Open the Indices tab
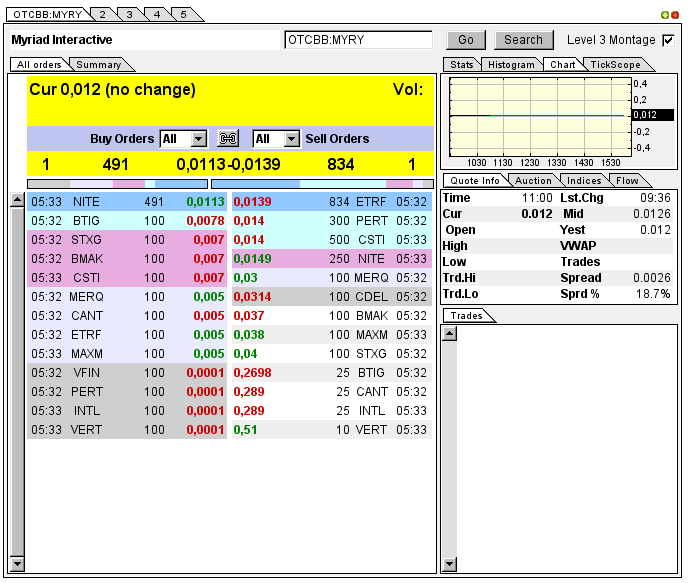693x583 pixels. pos(584,181)
